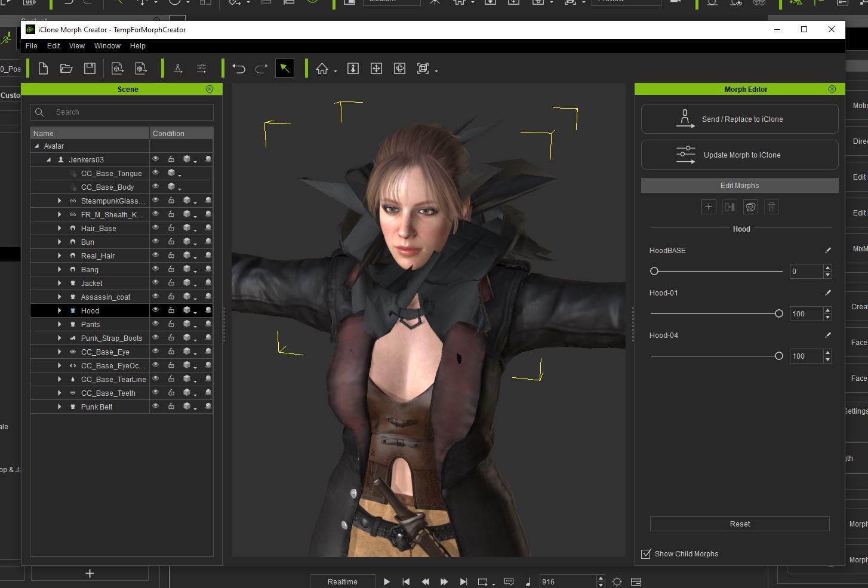Toggle visibility of the Hood item

155,310
